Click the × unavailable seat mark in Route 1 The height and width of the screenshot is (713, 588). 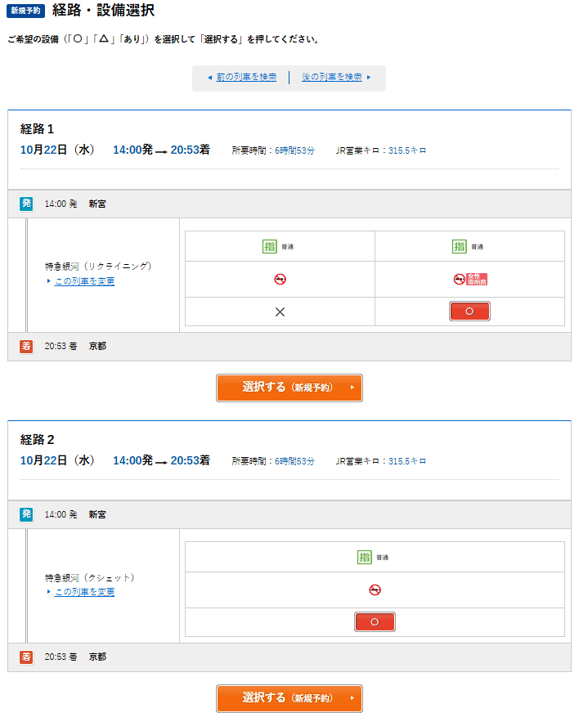tap(280, 312)
